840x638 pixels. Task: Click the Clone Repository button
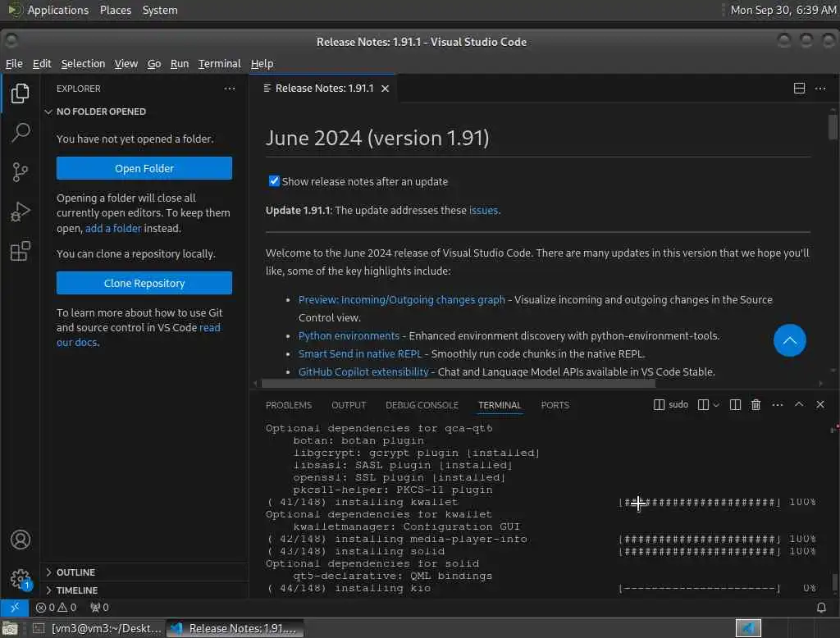coord(144,283)
